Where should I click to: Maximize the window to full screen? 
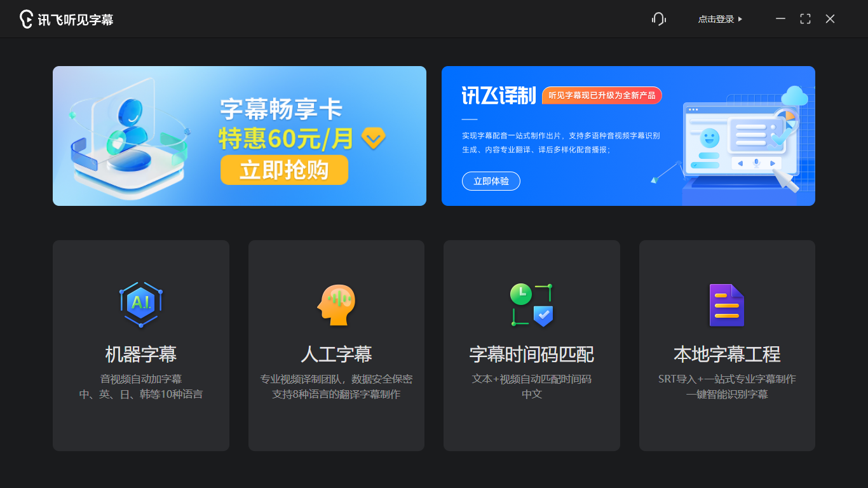click(805, 19)
